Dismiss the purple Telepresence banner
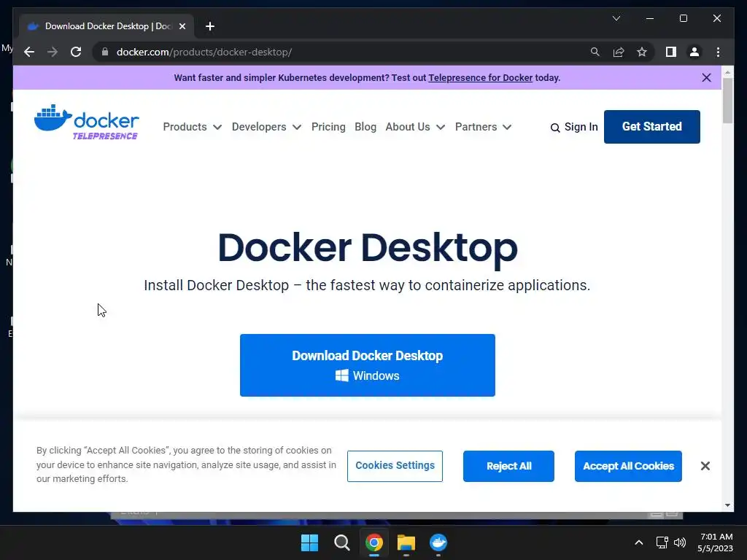The height and width of the screenshot is (560, 747). point(706,77)
